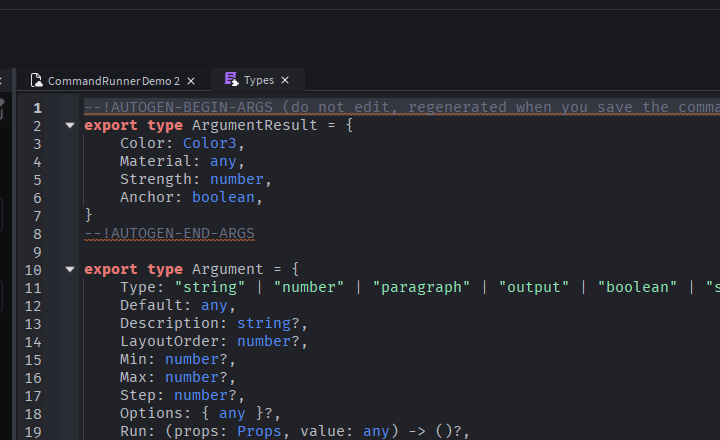This screenshot has height=440, width=720.
Task: Click the "number" string literal
Action: (309, 287)
